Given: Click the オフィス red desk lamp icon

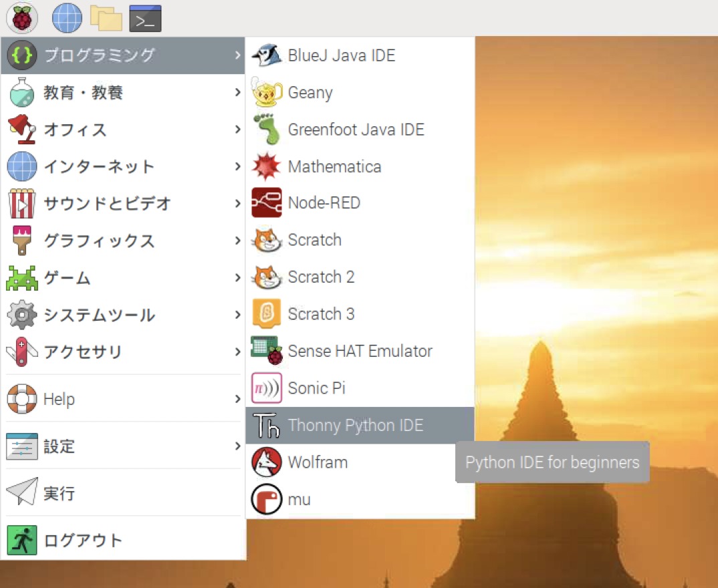Looking at the screenshot, I should point(21,130).
